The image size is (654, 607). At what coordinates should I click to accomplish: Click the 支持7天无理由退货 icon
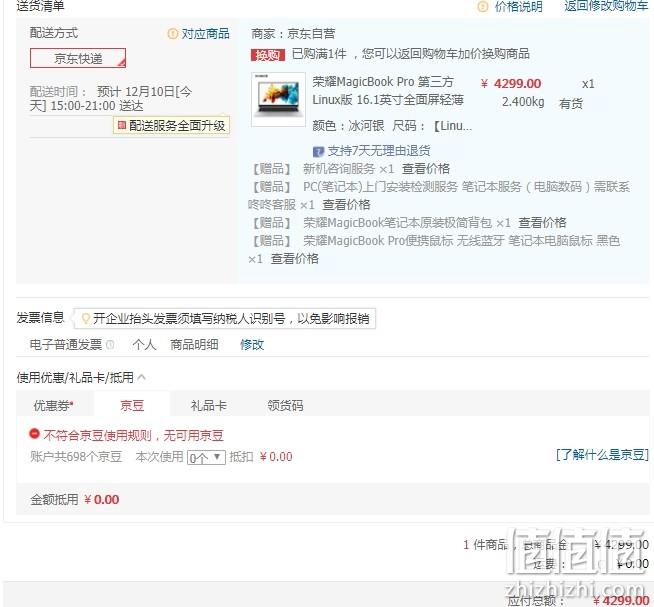coord(318,151)
